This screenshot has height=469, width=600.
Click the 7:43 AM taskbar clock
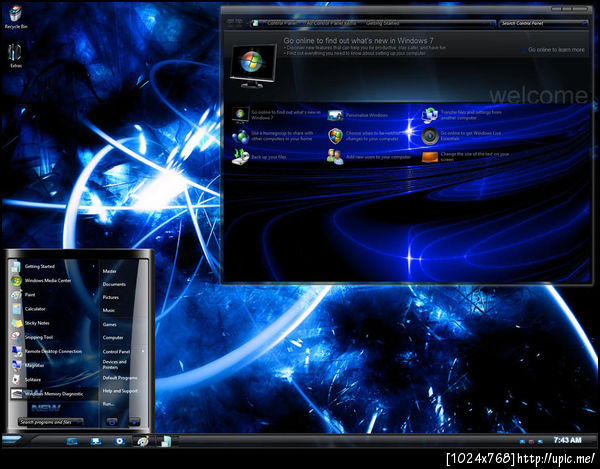click(x=567, y=440)
